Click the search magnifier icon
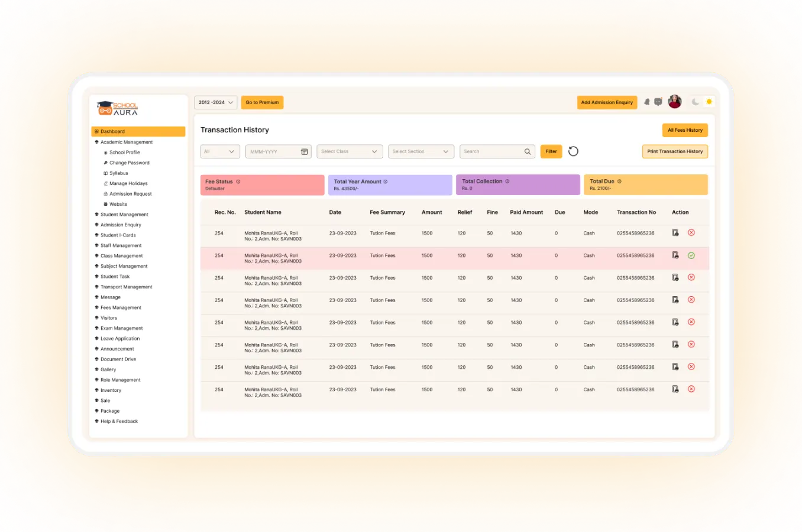This screenshot has height=532, width=802. pyautogui.click(x=528, y=152)
